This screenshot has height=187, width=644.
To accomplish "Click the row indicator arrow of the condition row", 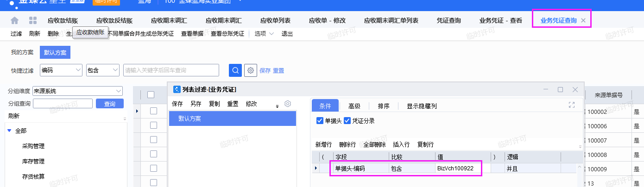I will pos(316,168).
